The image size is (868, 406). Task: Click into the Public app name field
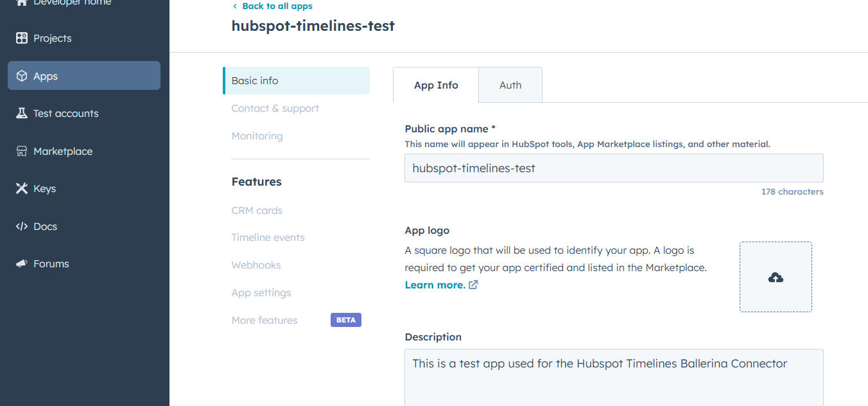[x=614, y=168]
